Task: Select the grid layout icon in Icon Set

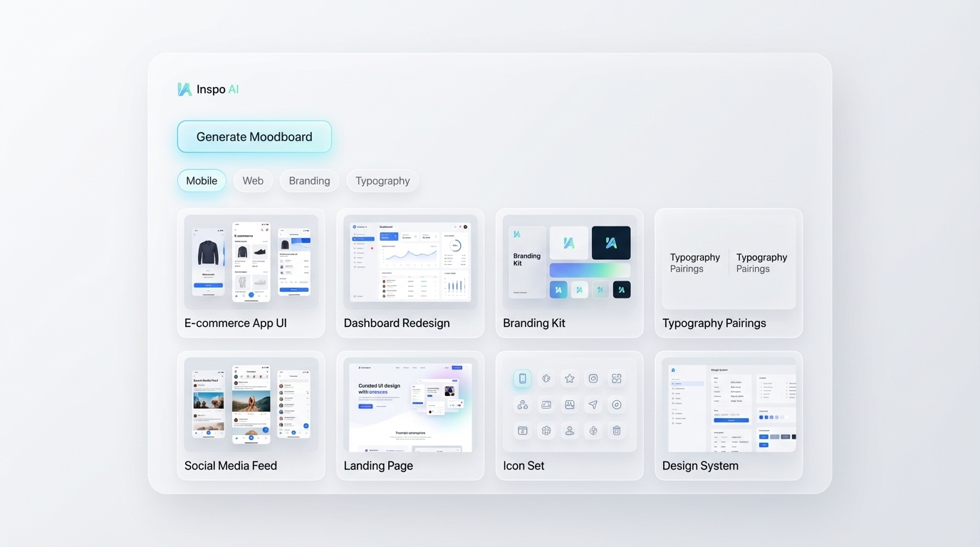Action: click(x=616, y=378)
